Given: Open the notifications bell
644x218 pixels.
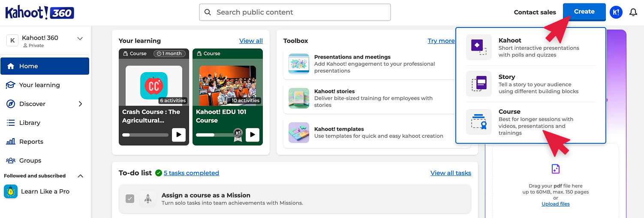Looking at the screenshot, I should [633, 12].
